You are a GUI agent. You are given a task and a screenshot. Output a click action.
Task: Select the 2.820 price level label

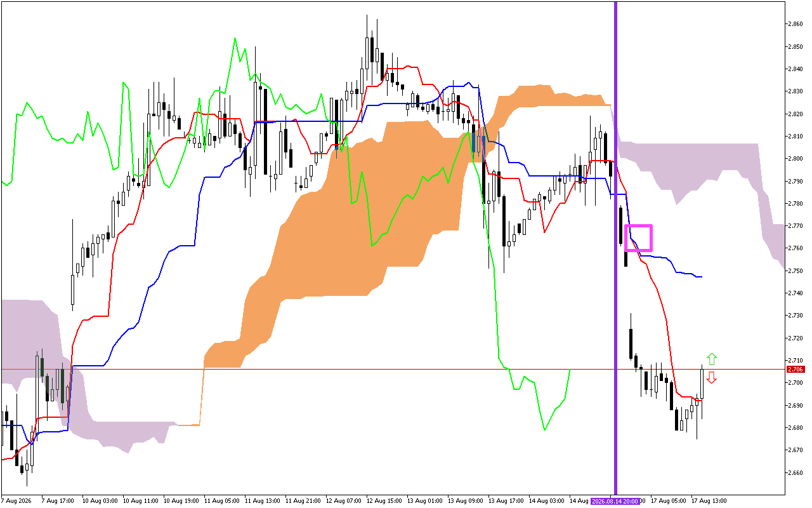click(x=795, y=114)
